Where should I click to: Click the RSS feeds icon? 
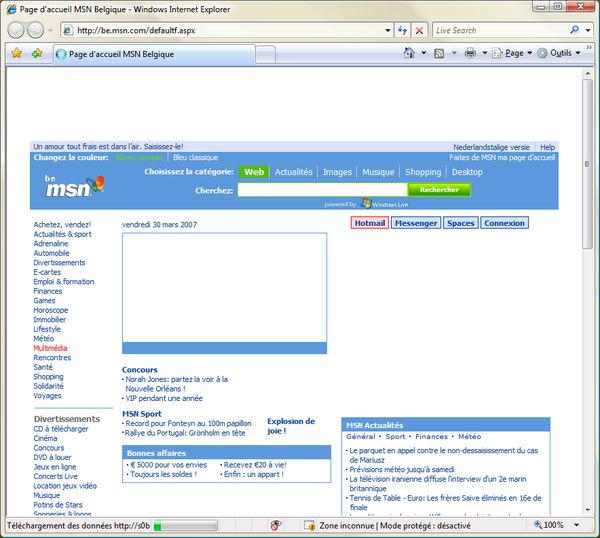pyautogui.click(x=438, y=53)
